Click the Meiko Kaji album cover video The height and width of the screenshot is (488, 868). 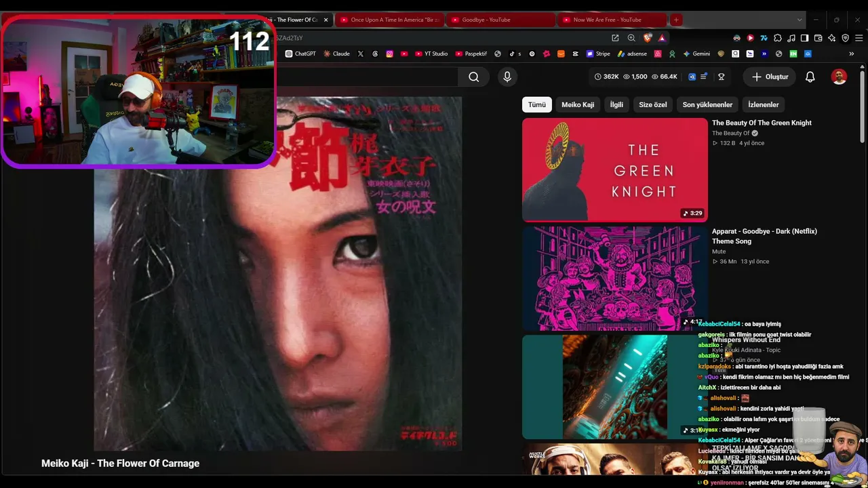[x=277, y=274]
